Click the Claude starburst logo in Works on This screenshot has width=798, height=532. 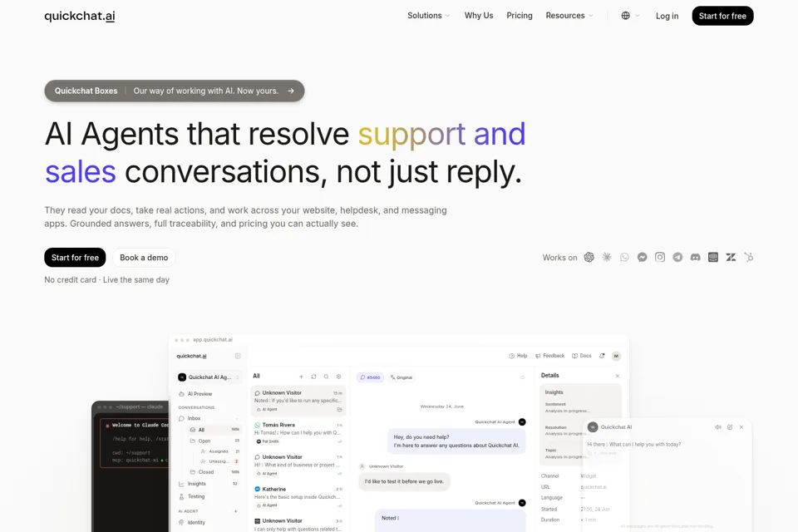pyautogui.click(x=607, y=257)
